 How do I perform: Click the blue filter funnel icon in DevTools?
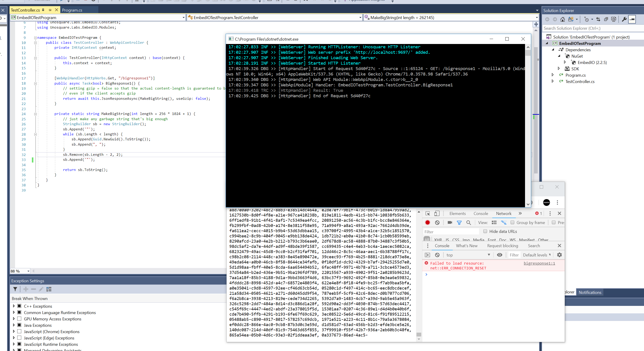[x=459, y=222]
